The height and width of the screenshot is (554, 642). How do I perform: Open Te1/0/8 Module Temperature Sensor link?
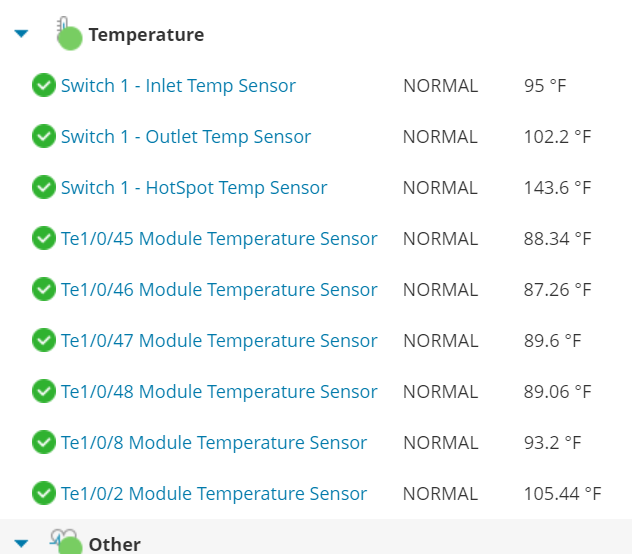[x=214, y=443]
